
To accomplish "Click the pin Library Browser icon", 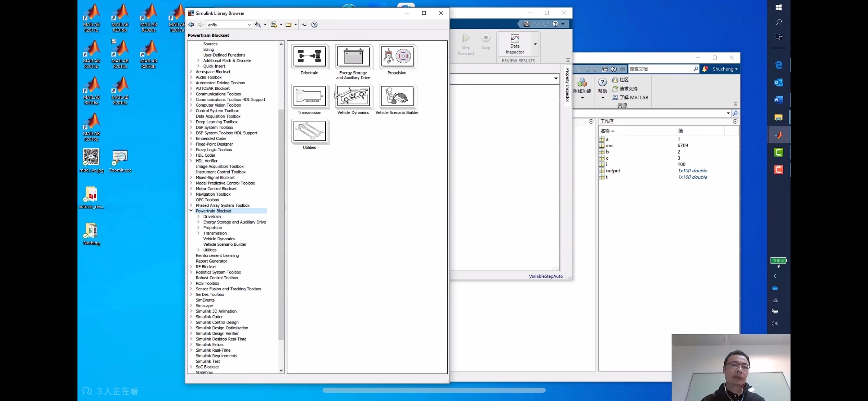I will click(304, 25).
